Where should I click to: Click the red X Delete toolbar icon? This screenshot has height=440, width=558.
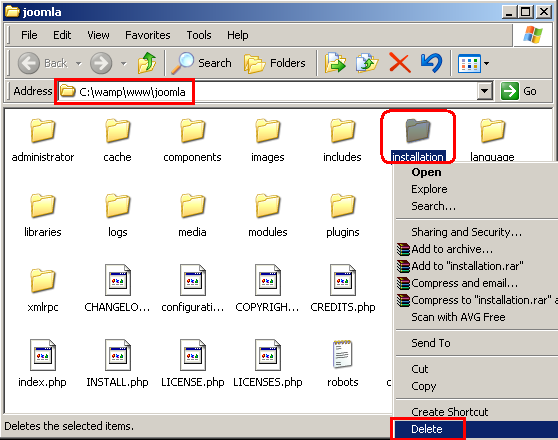400,63
